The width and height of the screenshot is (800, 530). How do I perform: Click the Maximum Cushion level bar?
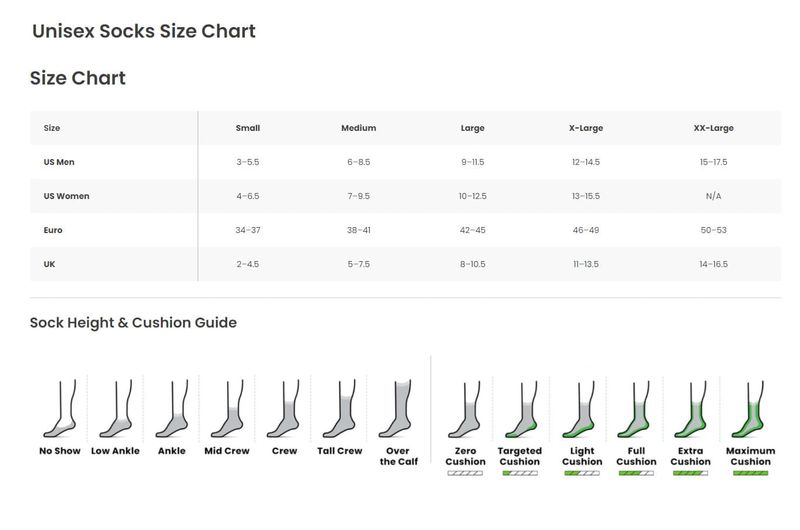coord(750,473)
